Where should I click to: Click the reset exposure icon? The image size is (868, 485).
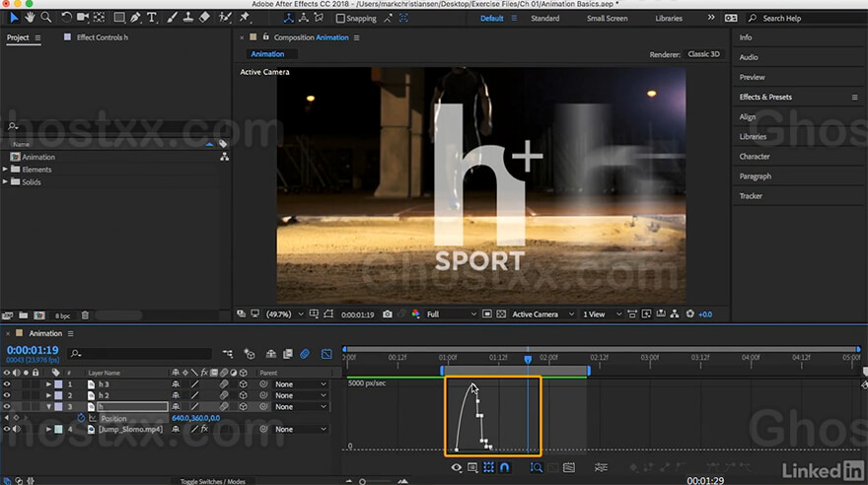(x=689, y=314)
